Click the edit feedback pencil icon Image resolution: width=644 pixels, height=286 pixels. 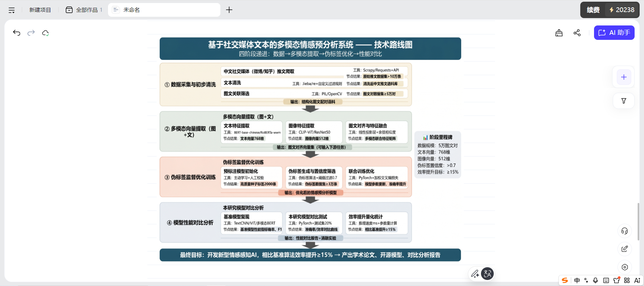click(x=625, y=249)
